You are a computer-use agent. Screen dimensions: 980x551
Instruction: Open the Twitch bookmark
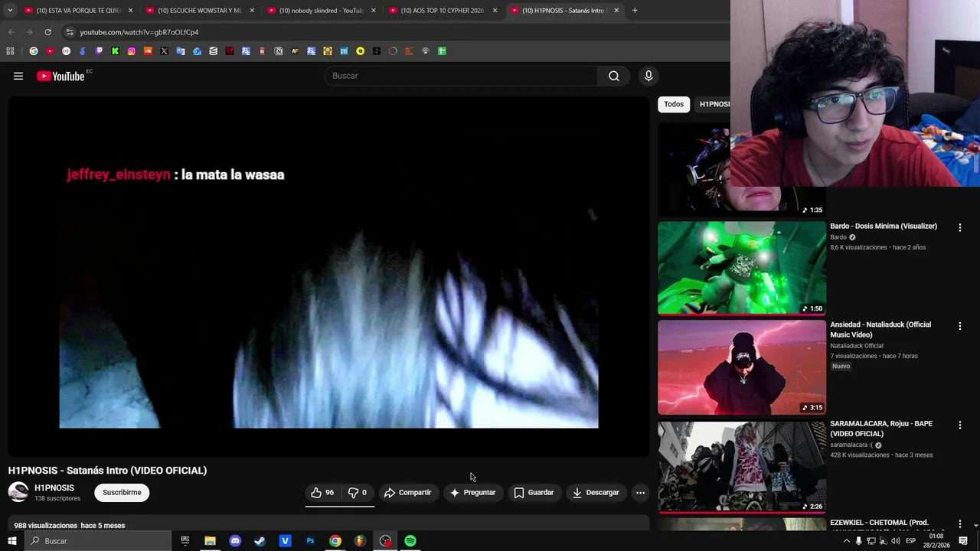click(99, 51)
